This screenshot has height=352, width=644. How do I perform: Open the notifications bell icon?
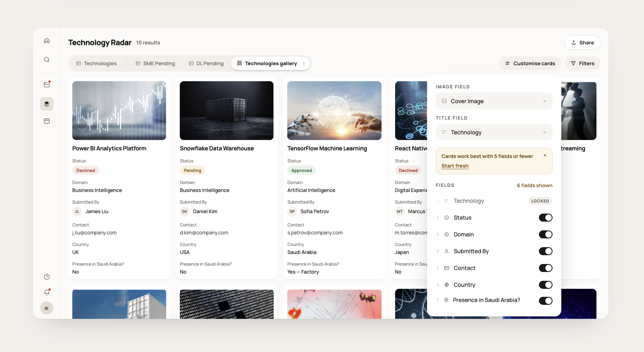[x=47, y=292]
